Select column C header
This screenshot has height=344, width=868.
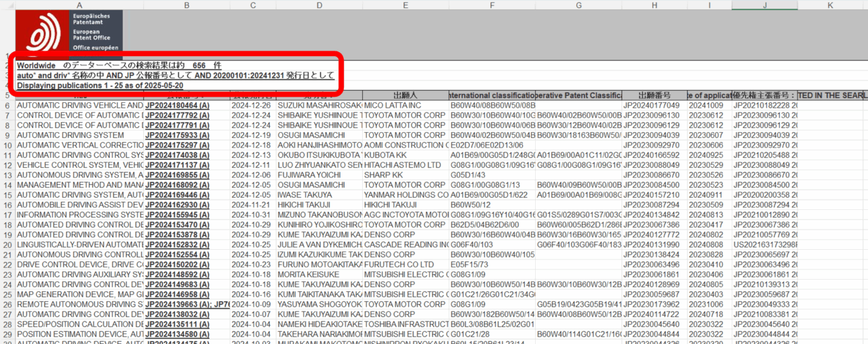[252, 5]
